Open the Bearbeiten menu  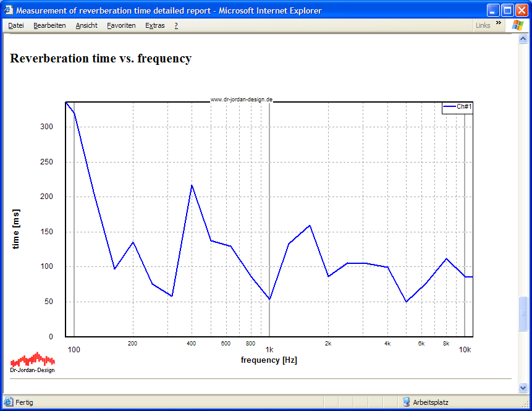49,25
